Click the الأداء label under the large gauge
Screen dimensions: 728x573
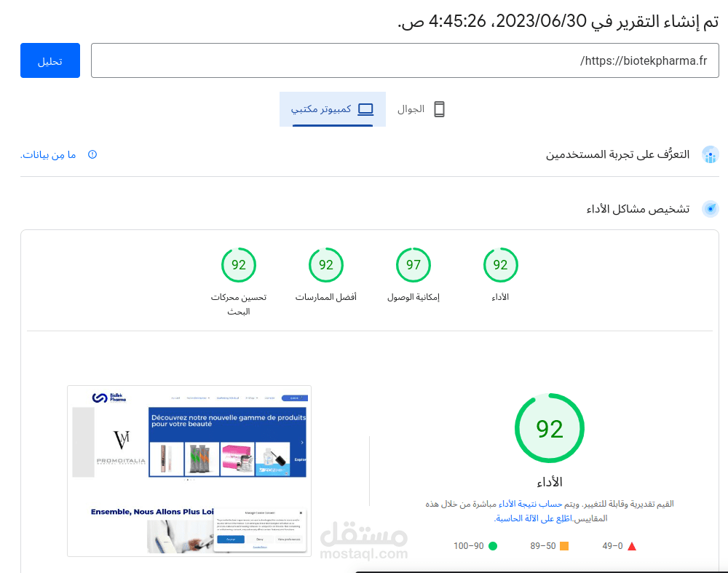coord(549,482)
